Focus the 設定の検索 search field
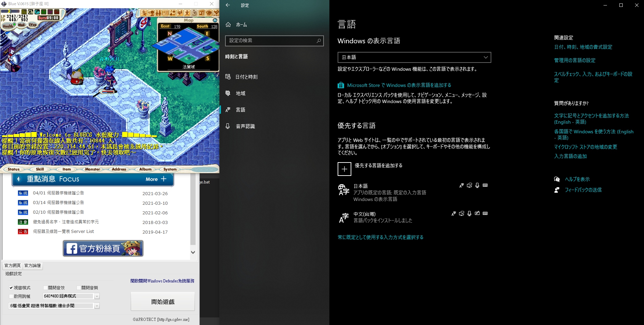 [274, 41]
